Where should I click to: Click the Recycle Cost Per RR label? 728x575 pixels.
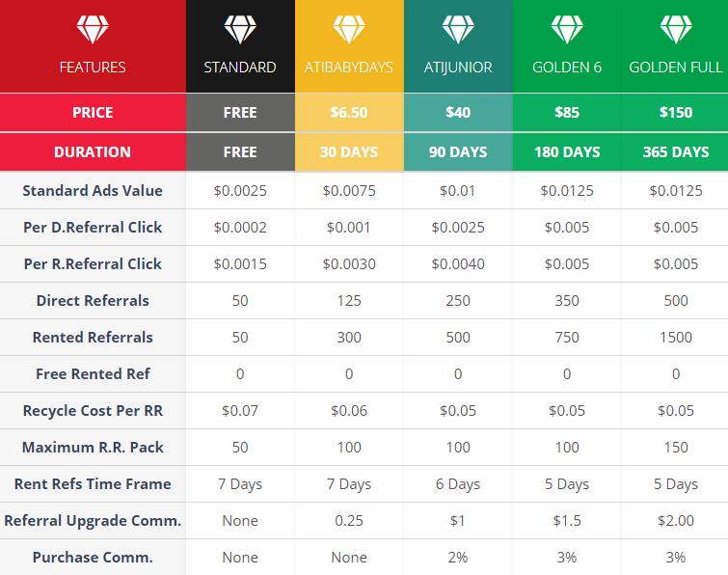(x=93, y=411)
